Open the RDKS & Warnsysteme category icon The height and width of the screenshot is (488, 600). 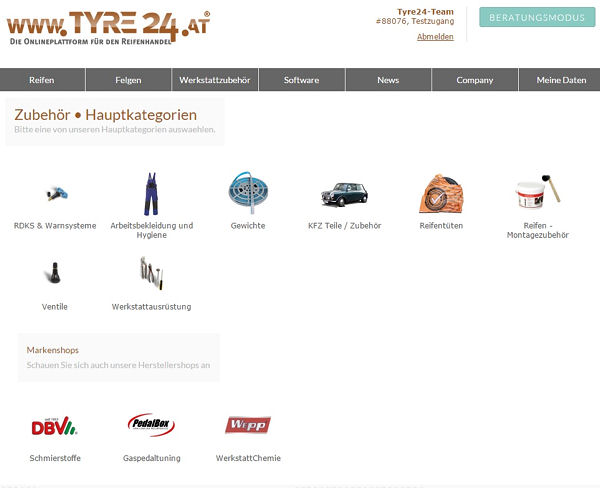[x=55, y=193]
